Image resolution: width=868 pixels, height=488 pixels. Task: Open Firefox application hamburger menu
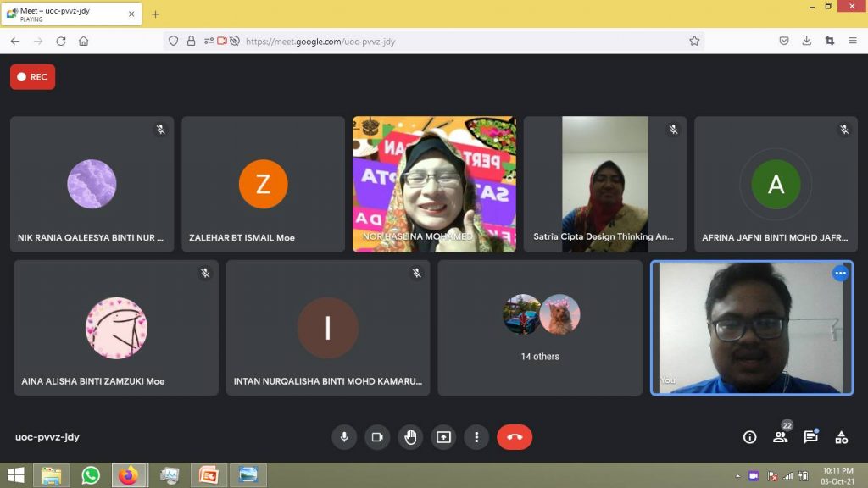pyautogui.click(x=852, y=41)
